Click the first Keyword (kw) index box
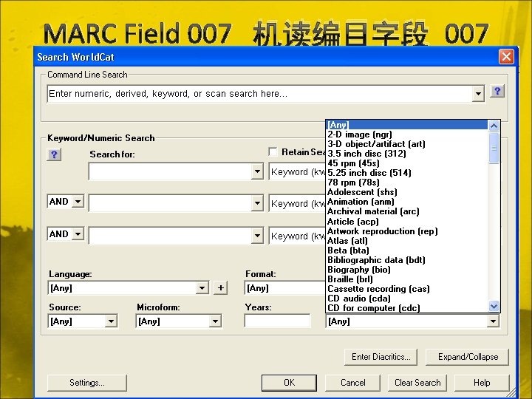This screenshot has width=532, height=399. click(x=297, y=171)
